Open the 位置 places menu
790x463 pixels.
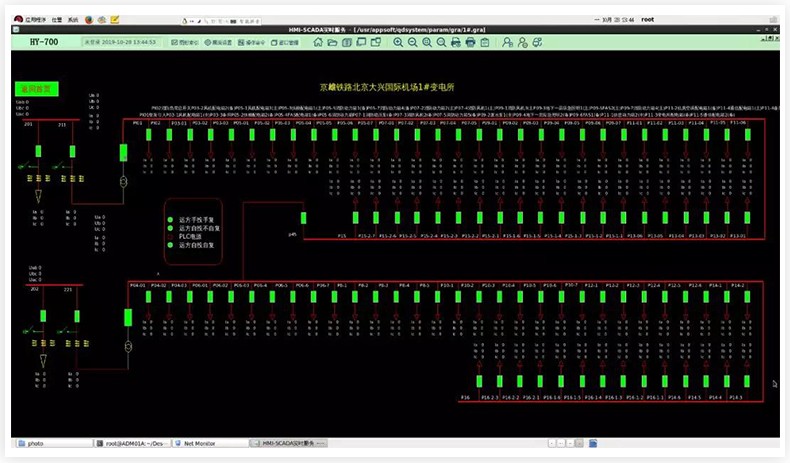(x=56, y=19)
